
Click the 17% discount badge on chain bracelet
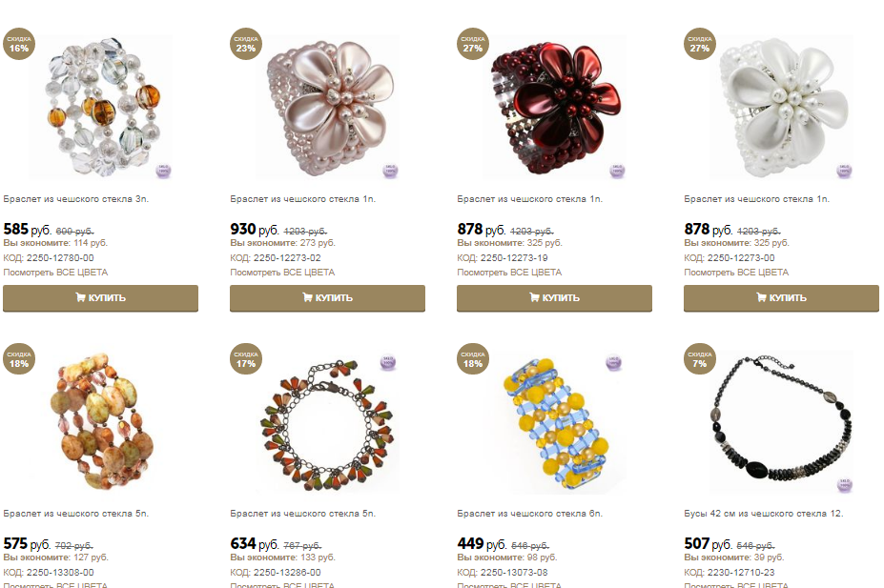pos(246,358)
